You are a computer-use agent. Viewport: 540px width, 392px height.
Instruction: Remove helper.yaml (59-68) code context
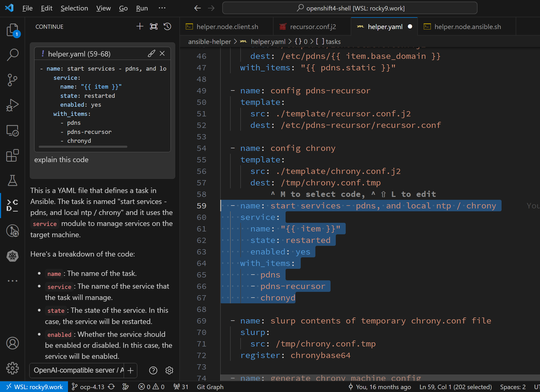coord(162,54)
